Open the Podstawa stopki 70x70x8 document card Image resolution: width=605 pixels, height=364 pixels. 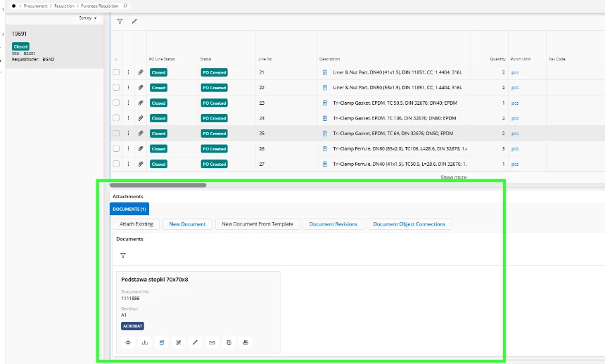coord(198,312)
